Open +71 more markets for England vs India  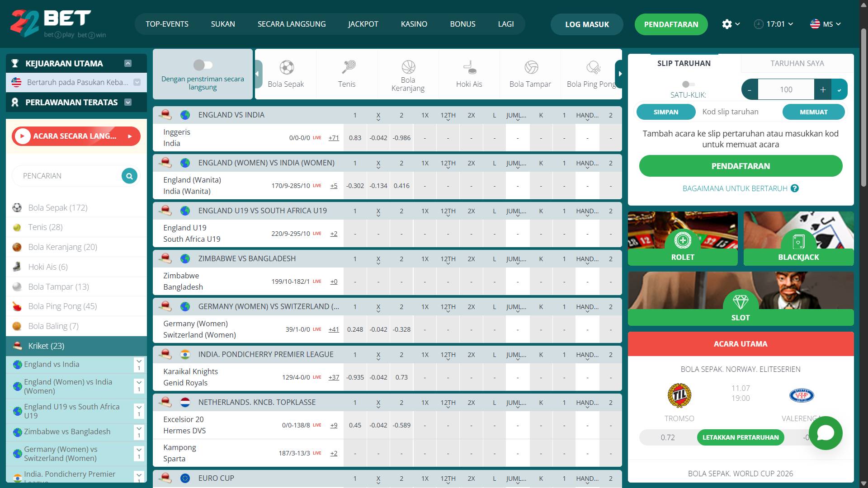point(334,138)
